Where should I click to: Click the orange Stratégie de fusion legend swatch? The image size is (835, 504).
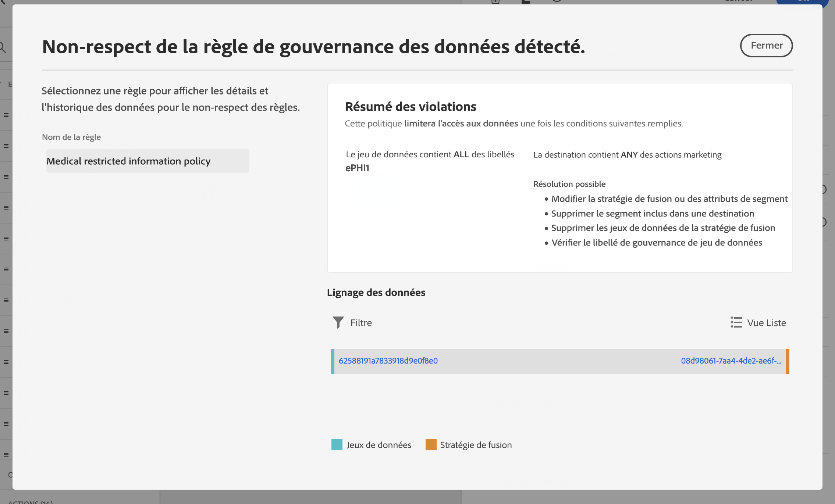coord(431,445)
